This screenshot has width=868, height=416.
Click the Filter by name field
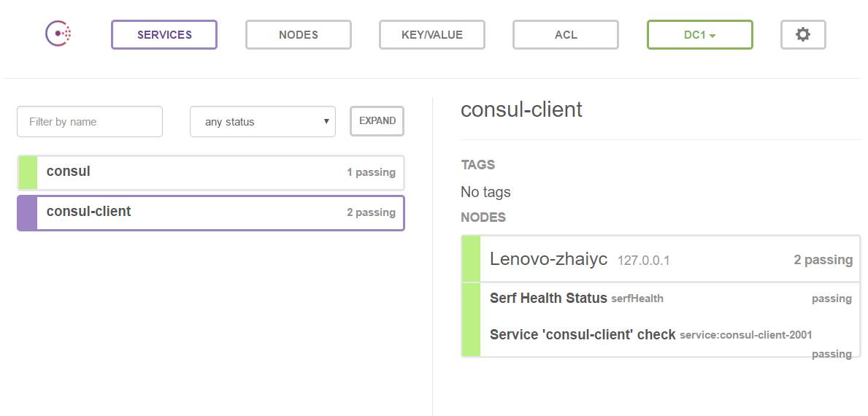point(89,122)
